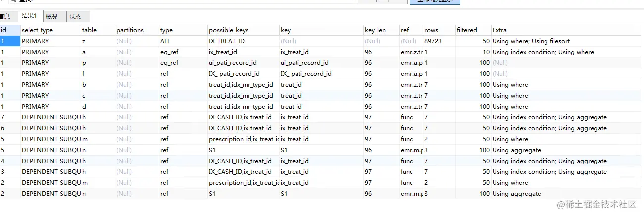Viewport: 644px width, 217px height.
Task: Select the 'Using where; Using filesort' cell
Action: [x=567, y=41]
